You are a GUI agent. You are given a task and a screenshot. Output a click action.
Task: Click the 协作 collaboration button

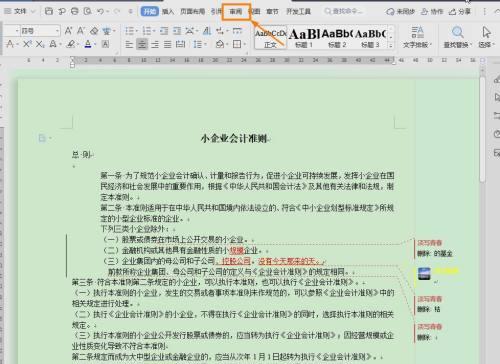(432, 12)
